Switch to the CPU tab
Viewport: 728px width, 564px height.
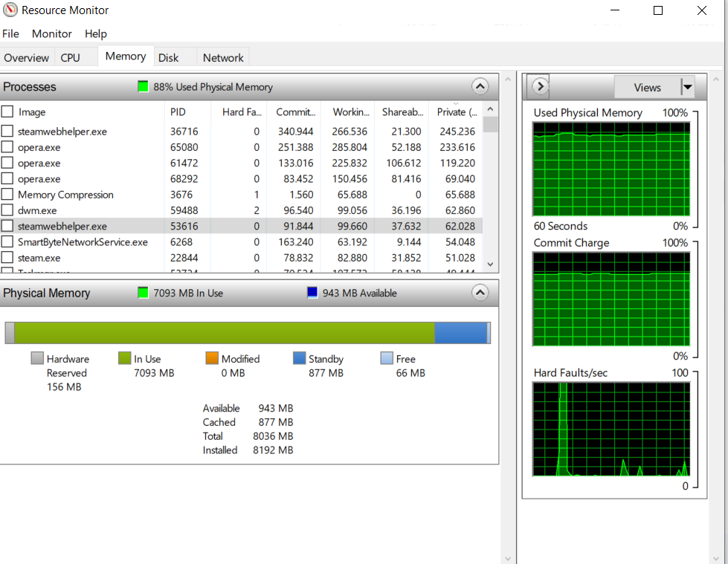70,58
